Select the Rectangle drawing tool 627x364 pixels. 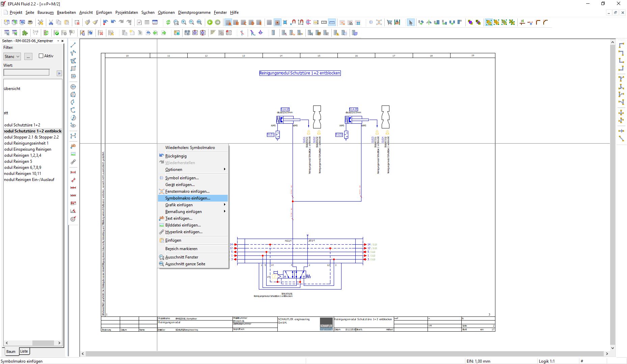tap(73, 68)
